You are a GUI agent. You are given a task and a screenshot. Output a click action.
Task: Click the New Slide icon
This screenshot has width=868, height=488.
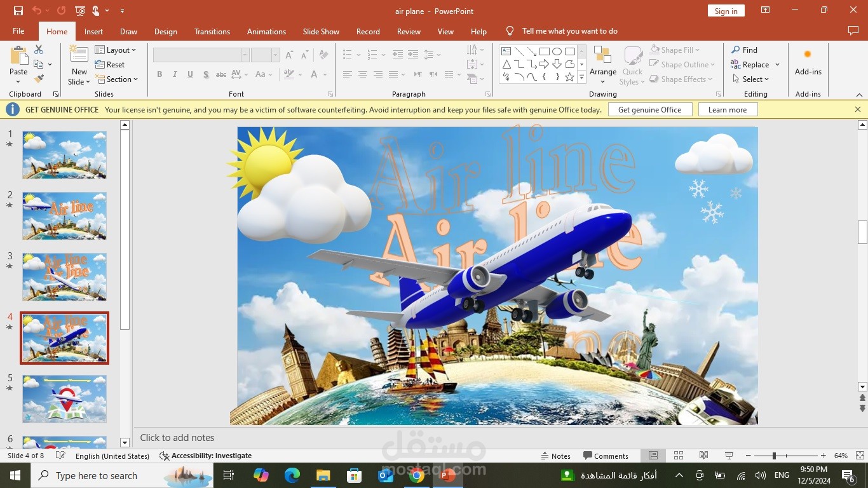point(79,56)
